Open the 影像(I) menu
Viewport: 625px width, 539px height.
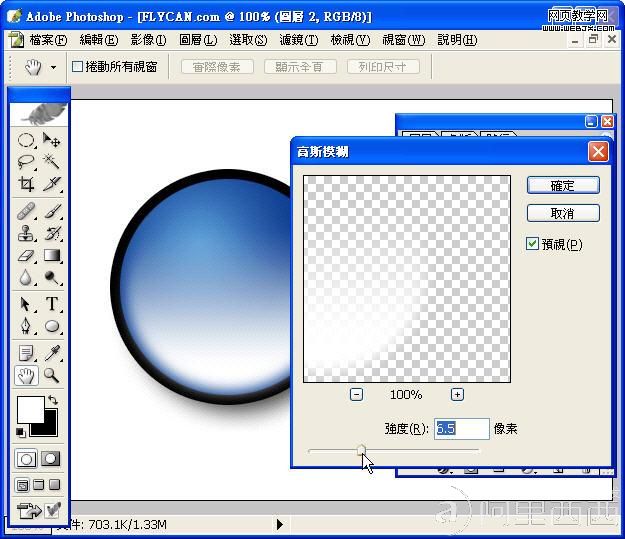148,40
